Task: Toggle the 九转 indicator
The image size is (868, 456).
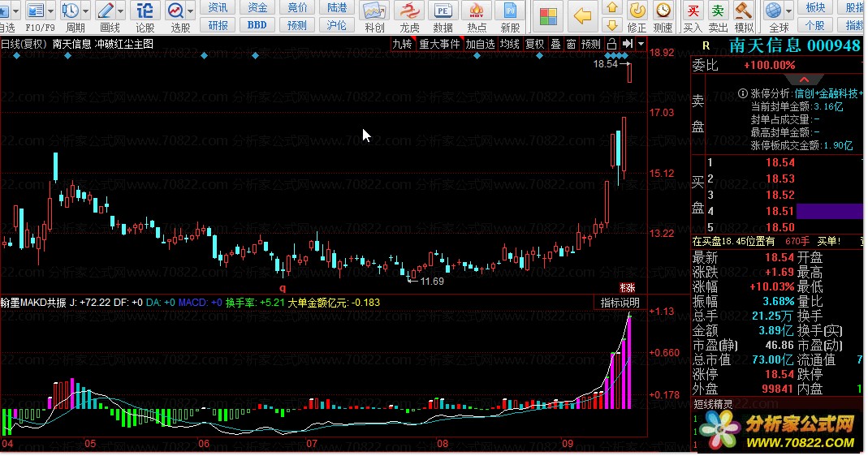Action: pos(402,44)
